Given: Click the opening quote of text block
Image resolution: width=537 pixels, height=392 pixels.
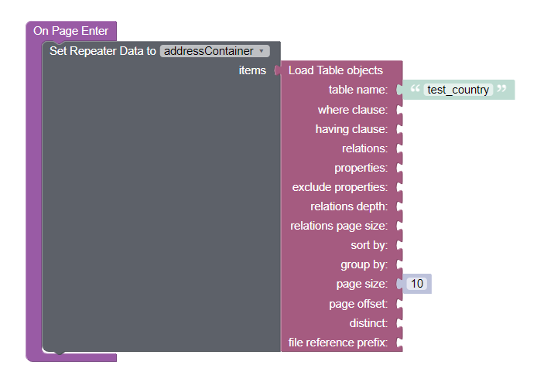Looking at the screenshot, I should tap(415, 89).
